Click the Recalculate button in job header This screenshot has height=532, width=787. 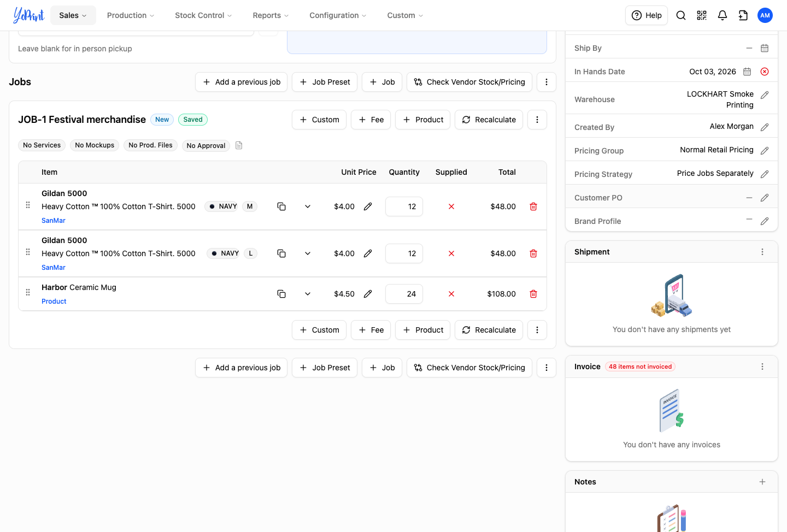point(489,120)
